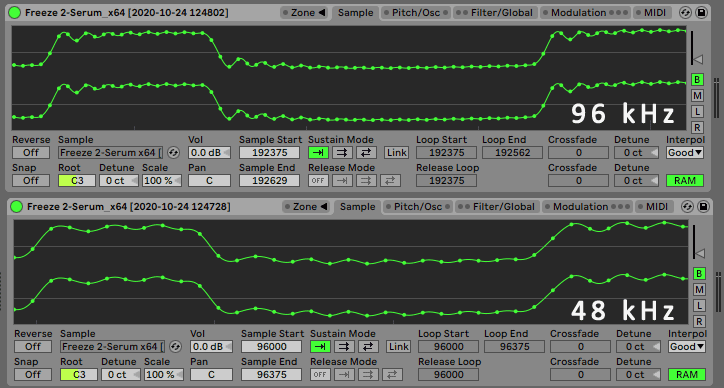Click sample hot-swap icon next to bottom Sample name
The image size is (724, 388).
coord(175,346)
